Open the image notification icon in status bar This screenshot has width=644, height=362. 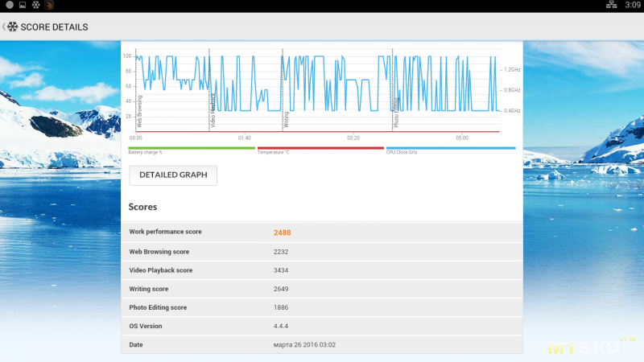pyautogui.click(x=23, y=5)
